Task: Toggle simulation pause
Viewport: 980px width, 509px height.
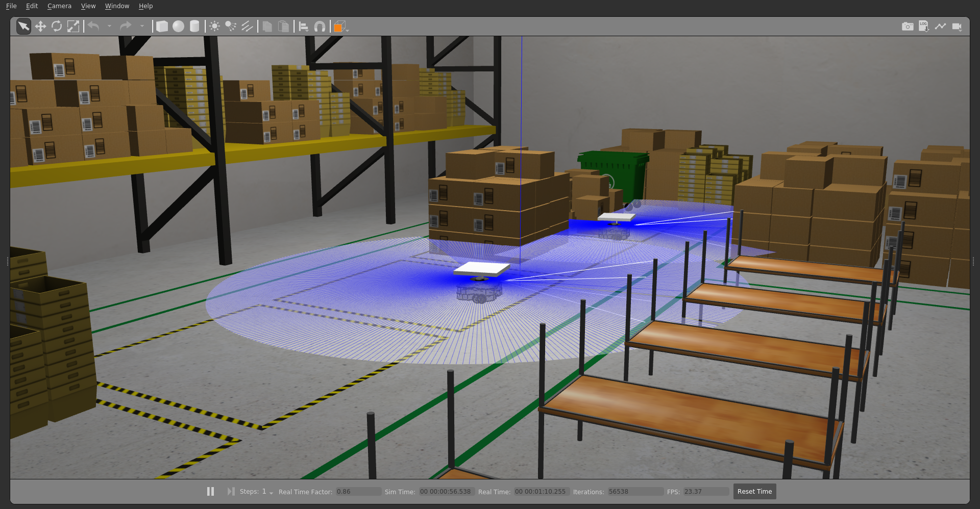Action: tap(210, 491)
